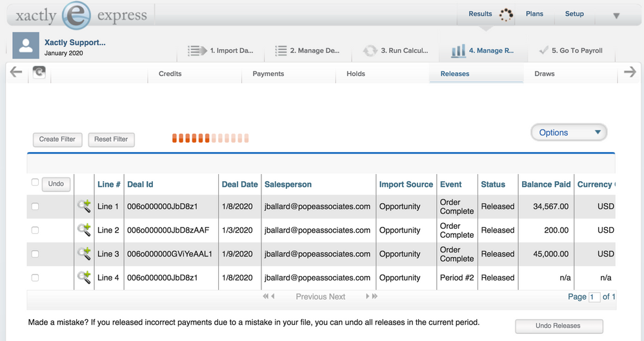Click the Period #2 event cell
The height and width of the screenshot is (341, 644).
click(457, 277)
